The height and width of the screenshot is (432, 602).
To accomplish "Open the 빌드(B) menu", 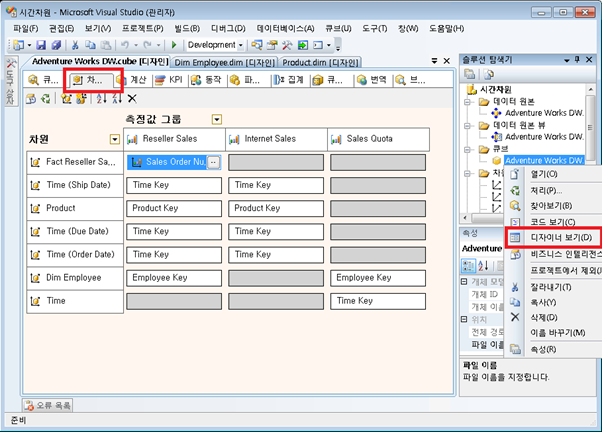I will point(187,28).
